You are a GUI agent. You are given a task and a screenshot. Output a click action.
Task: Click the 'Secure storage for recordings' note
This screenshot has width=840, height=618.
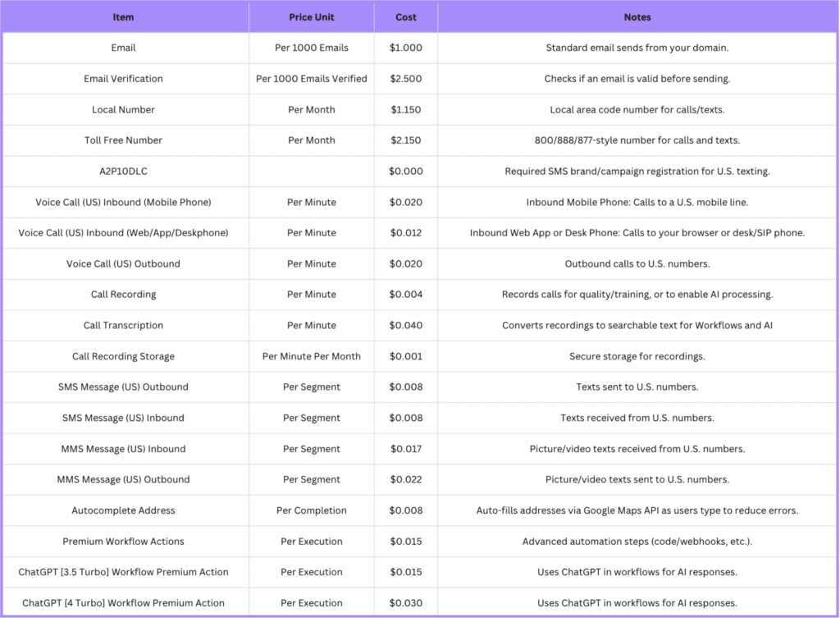(x=637, y=356)
